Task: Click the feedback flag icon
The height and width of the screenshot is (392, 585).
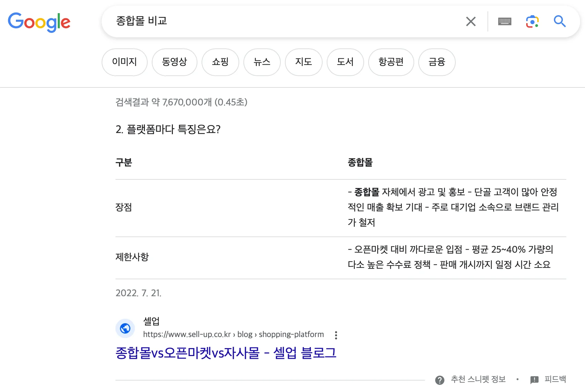Action: pyautogui.click(x=534, y=380)
